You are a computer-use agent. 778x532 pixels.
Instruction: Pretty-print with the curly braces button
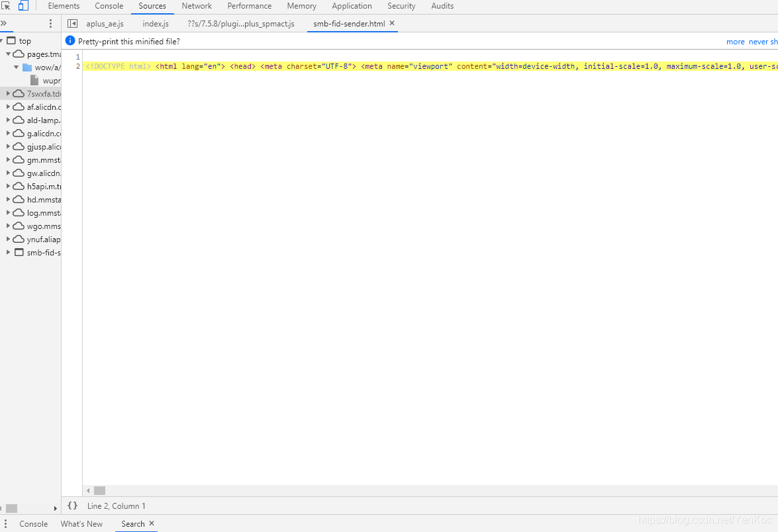(72, 506)
